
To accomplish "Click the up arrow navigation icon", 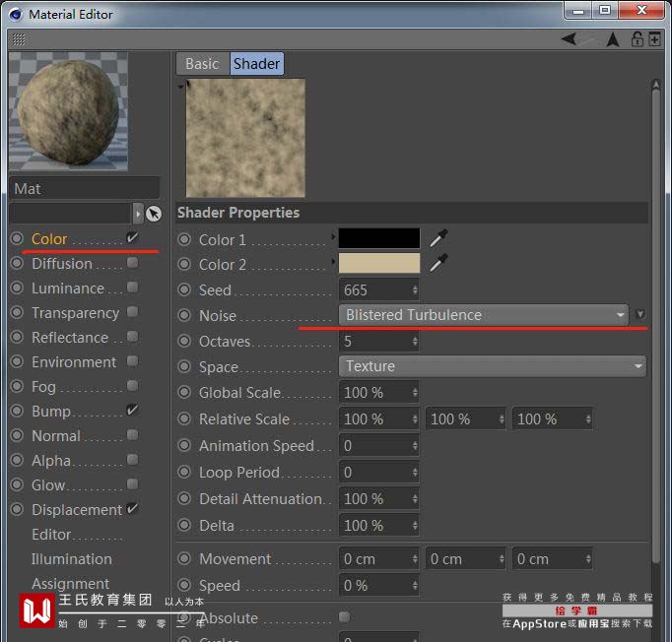I will pos(613,39).
